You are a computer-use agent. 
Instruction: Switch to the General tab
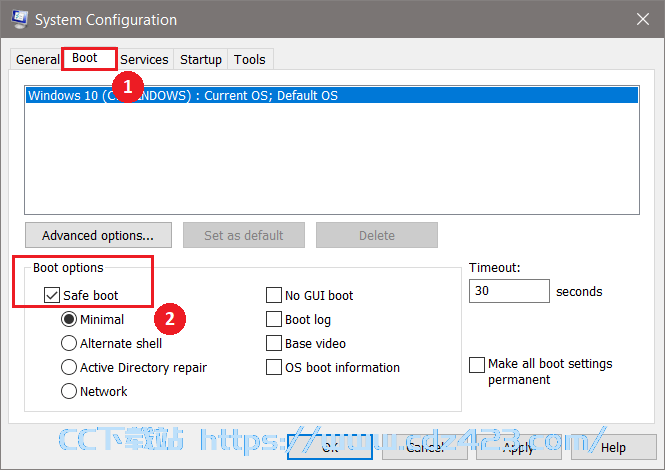pos(37,59)
